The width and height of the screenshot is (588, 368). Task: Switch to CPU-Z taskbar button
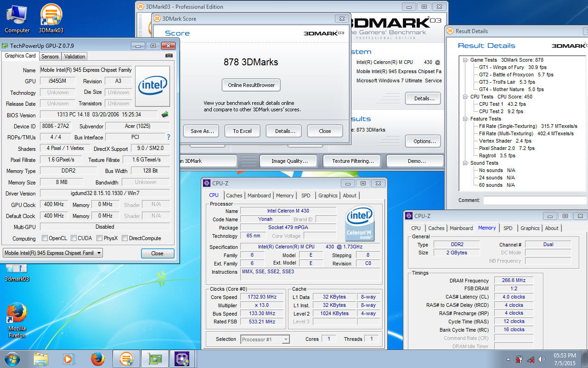(x=183, y=359)
